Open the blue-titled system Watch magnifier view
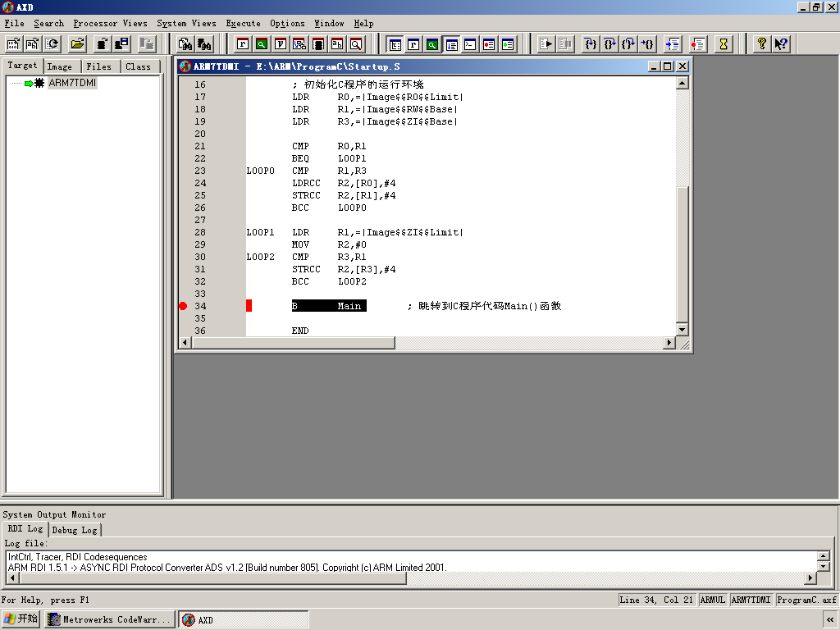 pyautogui.click(x=432, y=44)
